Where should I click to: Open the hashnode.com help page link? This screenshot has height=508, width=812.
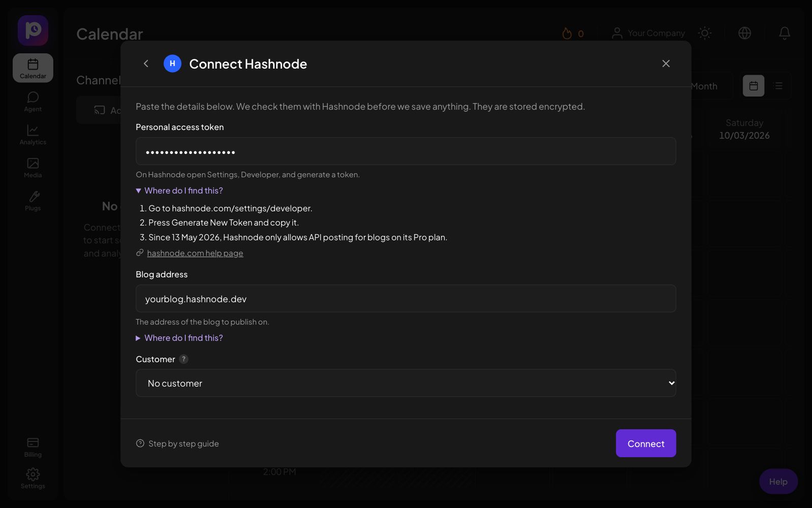point(195,253)
